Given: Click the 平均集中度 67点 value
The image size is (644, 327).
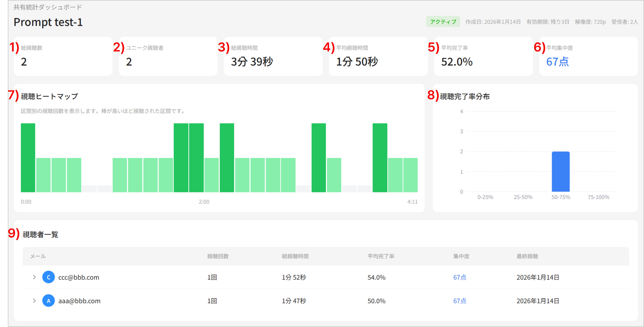Looking at the screenshot, I should point(557,62).
